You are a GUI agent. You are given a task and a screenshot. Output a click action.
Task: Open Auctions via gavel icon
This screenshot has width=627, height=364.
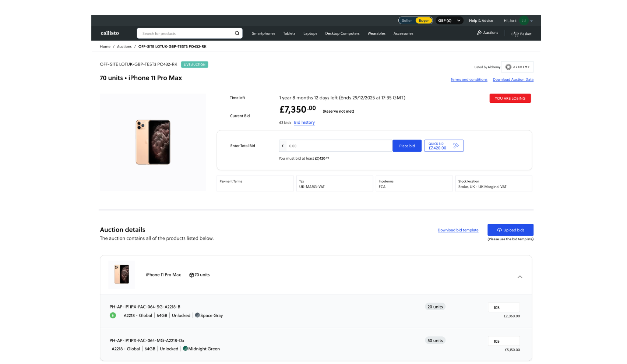pos(487,33)
